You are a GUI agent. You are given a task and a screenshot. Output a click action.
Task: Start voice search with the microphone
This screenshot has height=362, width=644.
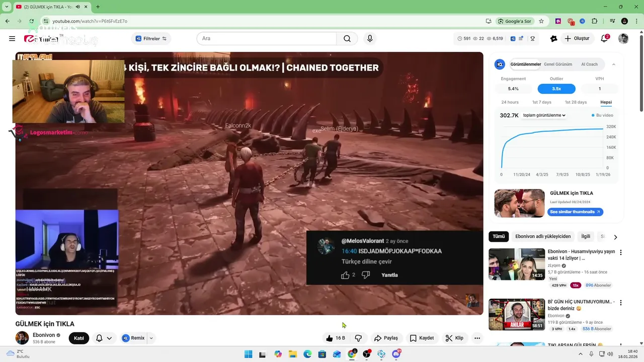click(370, 39)
